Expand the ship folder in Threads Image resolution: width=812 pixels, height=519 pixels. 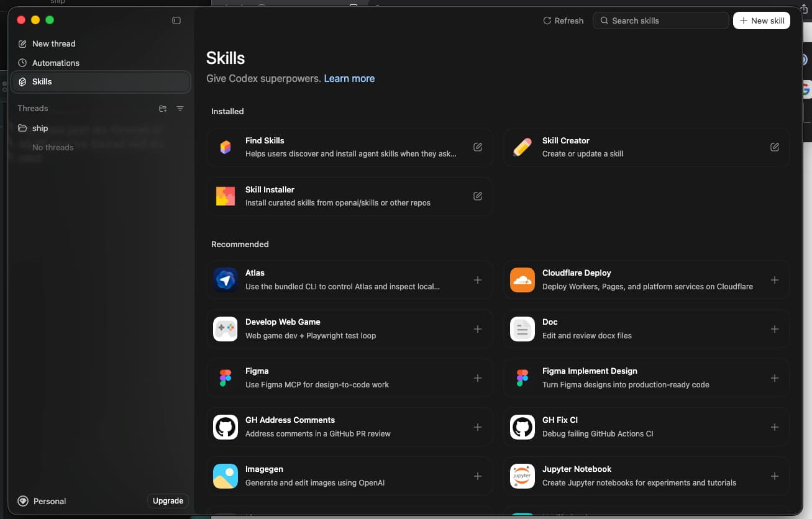click(x=40, y=128)
